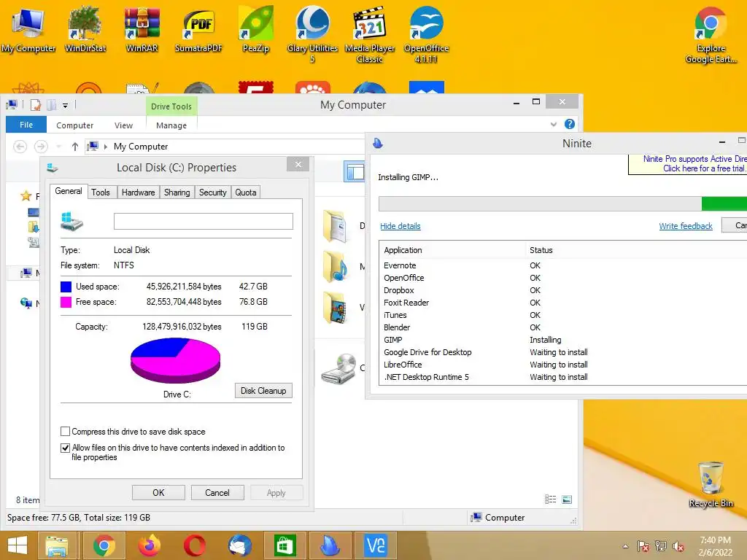Click the magenta Free space swatch
The height and width of the screenshot is (560, 747).
coord(66,302)
